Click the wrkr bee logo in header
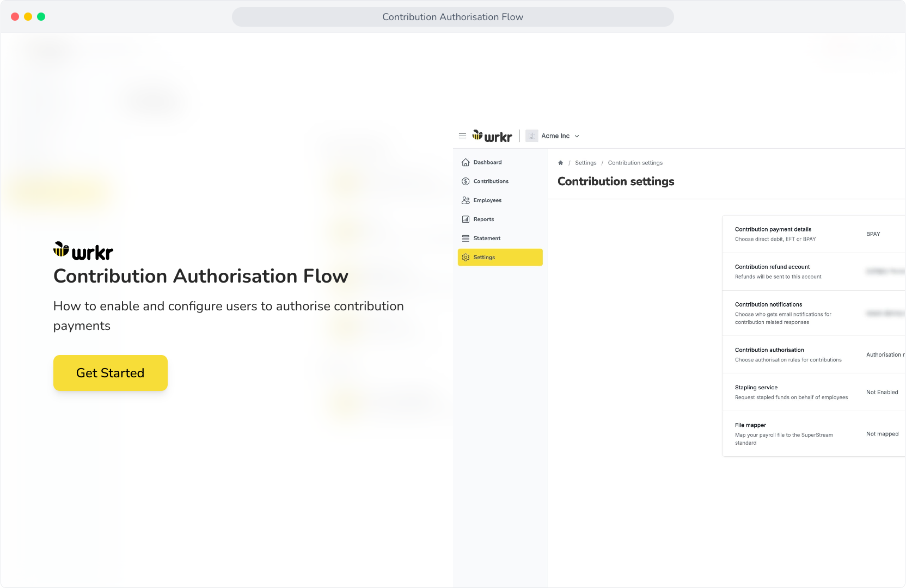 [x=492, y=136]
